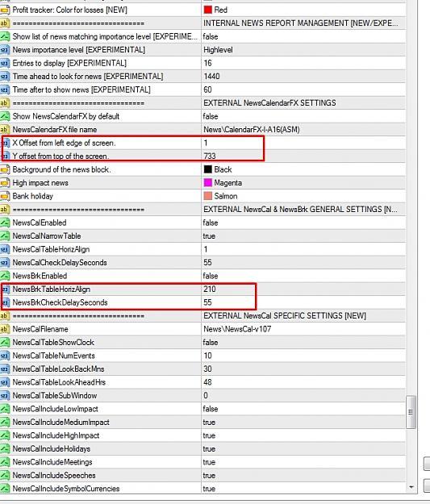
Task: Click the integer icon beside NewsCalTableLookAheadHrs
Action: coord(5,382)
